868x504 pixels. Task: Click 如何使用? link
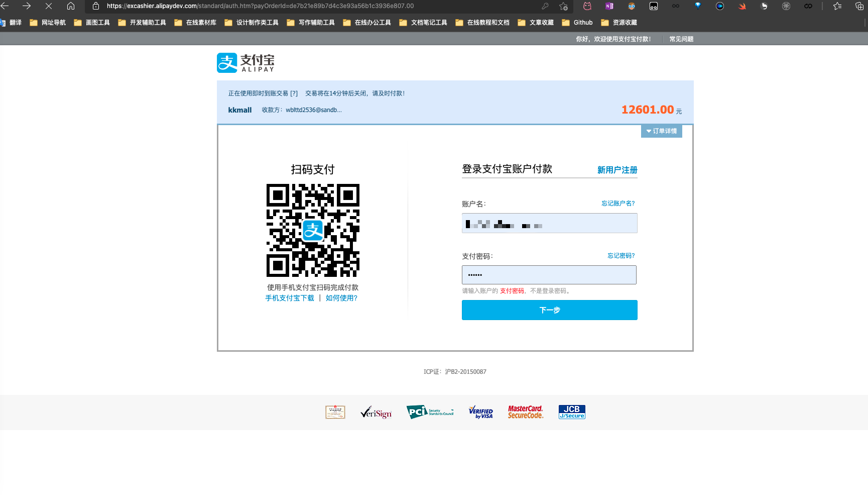(341, 298)
